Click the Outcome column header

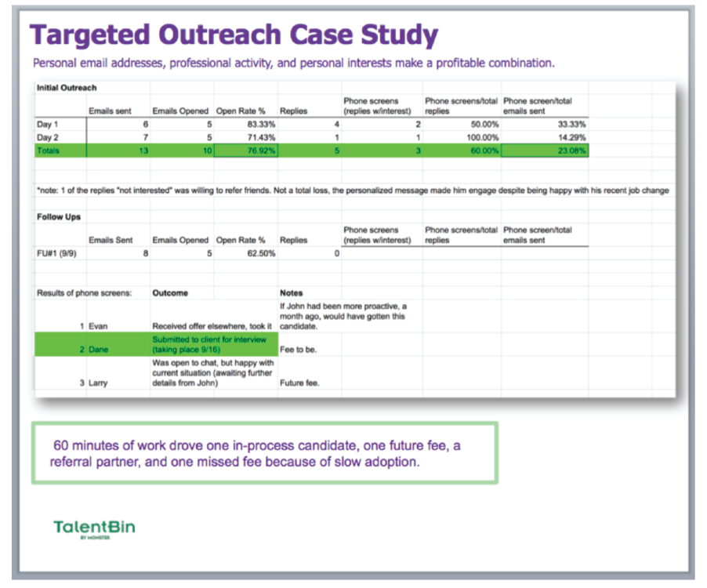[170, 292]
